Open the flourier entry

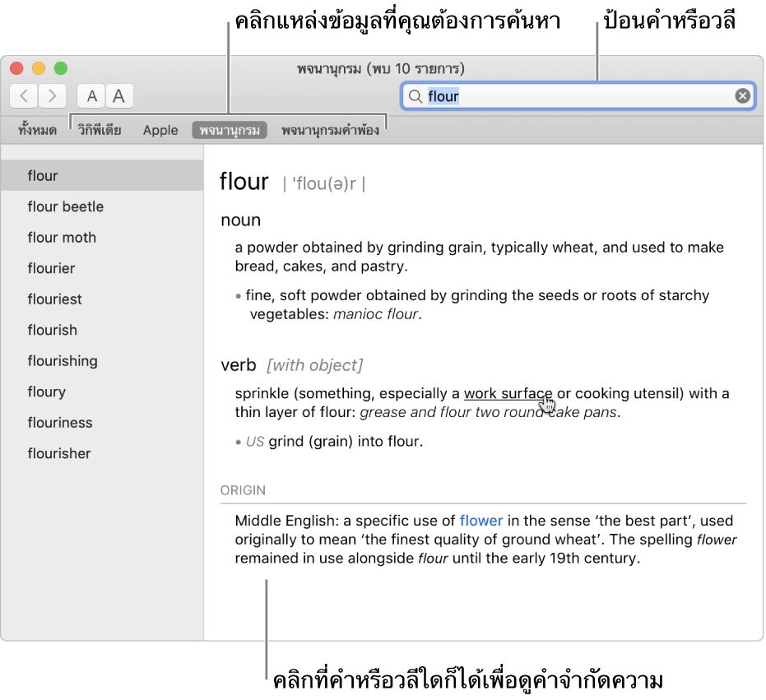click(102, 268)
